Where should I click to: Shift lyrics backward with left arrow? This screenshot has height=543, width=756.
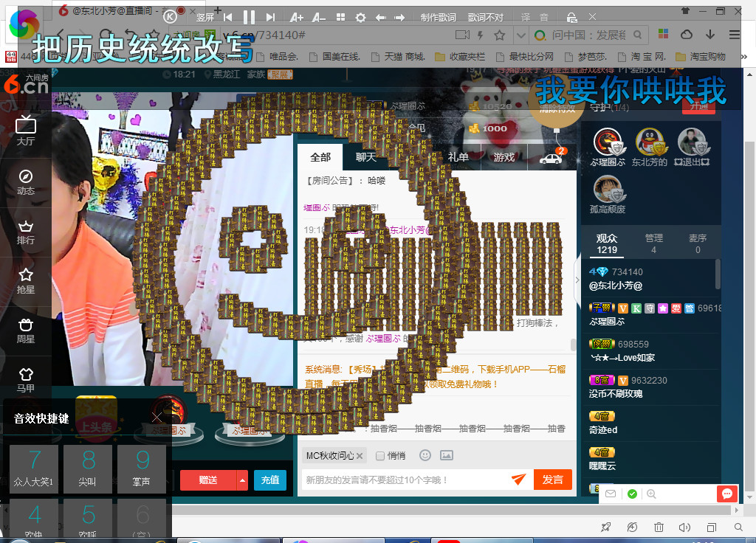coord(380,18)
